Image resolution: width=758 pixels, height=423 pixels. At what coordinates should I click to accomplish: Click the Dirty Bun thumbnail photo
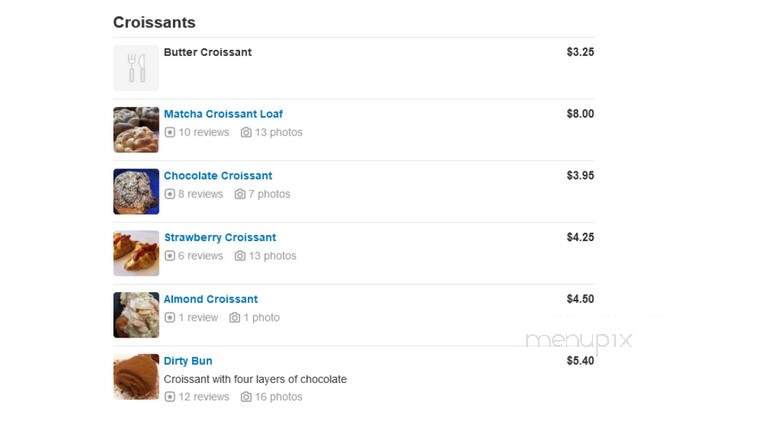[x=136, y=377]
